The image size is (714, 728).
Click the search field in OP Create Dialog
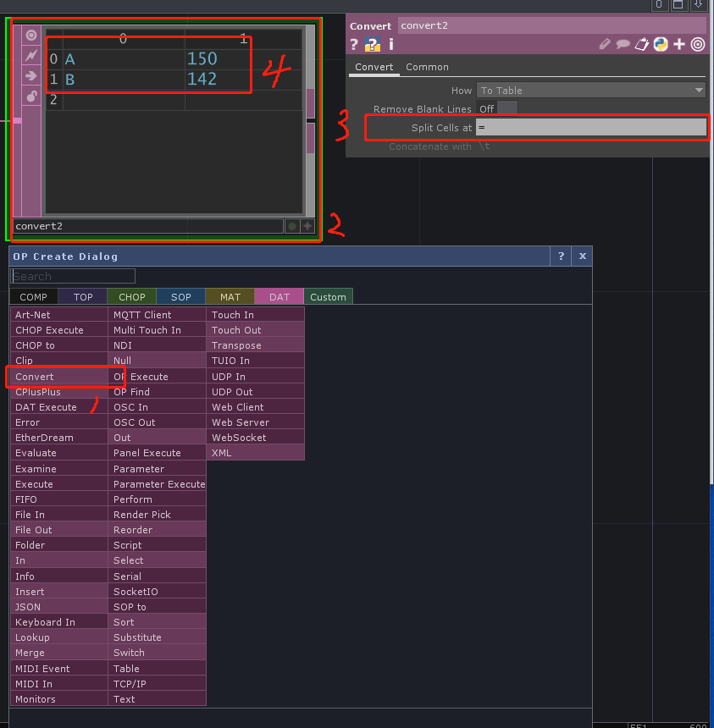[73, 275]
